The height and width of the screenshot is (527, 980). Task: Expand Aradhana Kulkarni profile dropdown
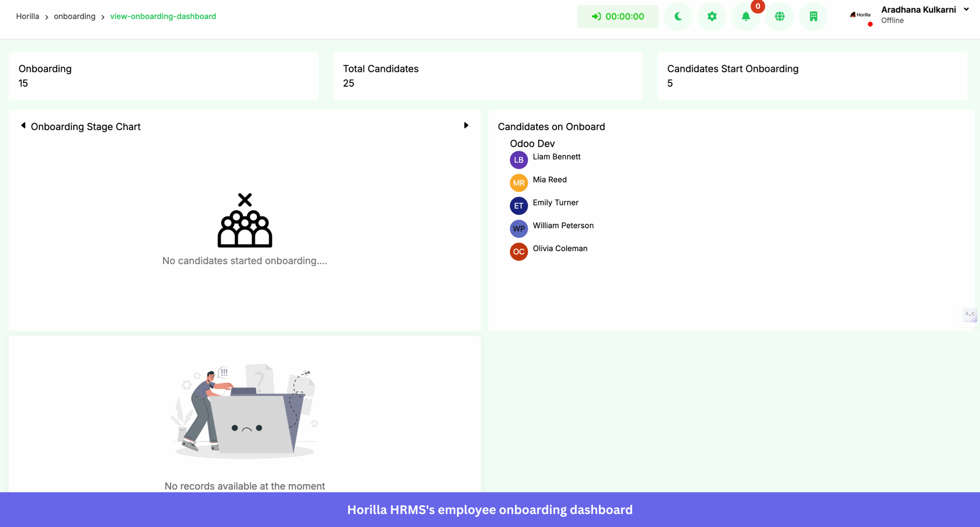(966, 10)
